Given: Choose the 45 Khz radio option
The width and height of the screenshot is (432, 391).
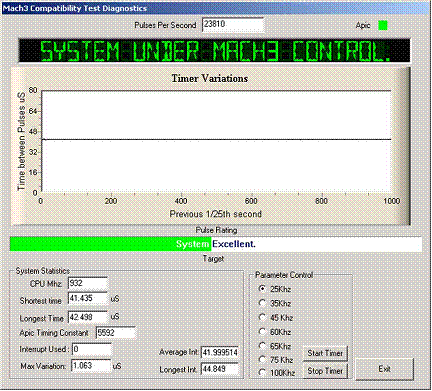Looking at the screenshot, I should pos(276,317).
